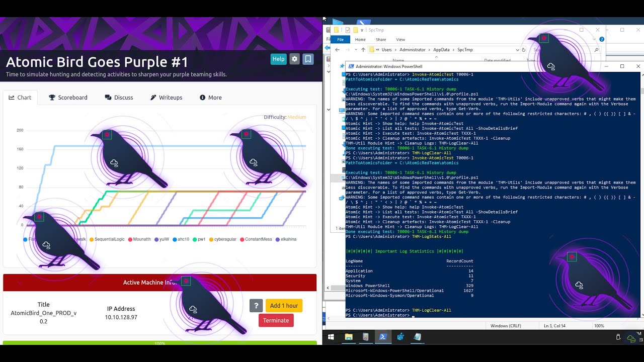Click the blue cubes app taskbar icon

400,337
